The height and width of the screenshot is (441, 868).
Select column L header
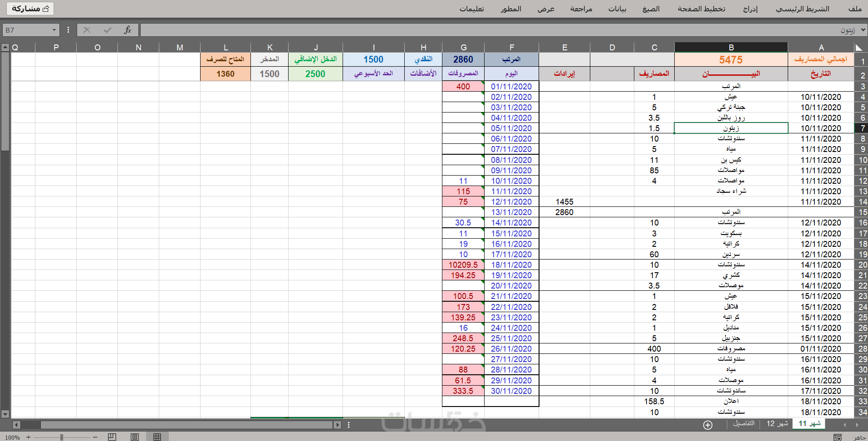tap(226, 47)
